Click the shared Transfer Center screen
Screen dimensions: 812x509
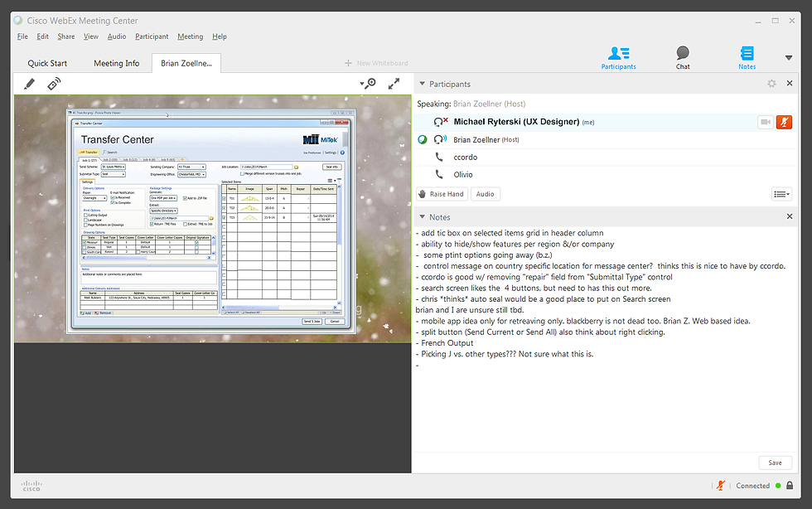tap(212, 218)
